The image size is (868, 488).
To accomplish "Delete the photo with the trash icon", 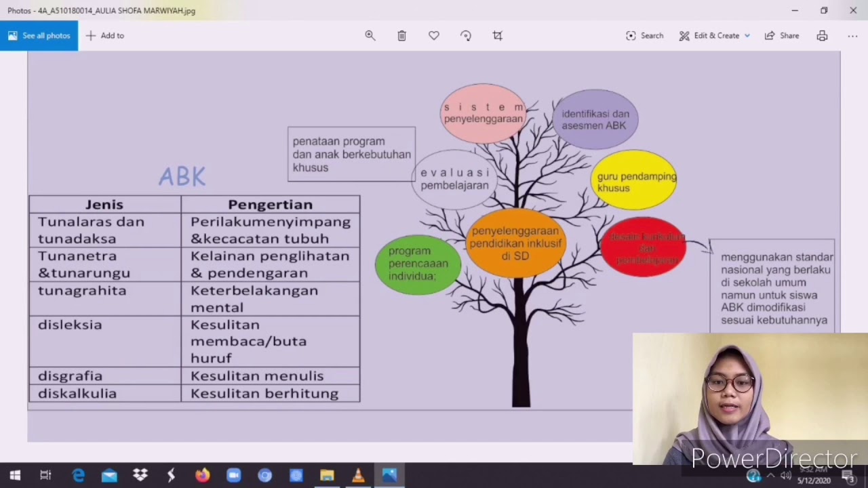I will click(401, 36).
